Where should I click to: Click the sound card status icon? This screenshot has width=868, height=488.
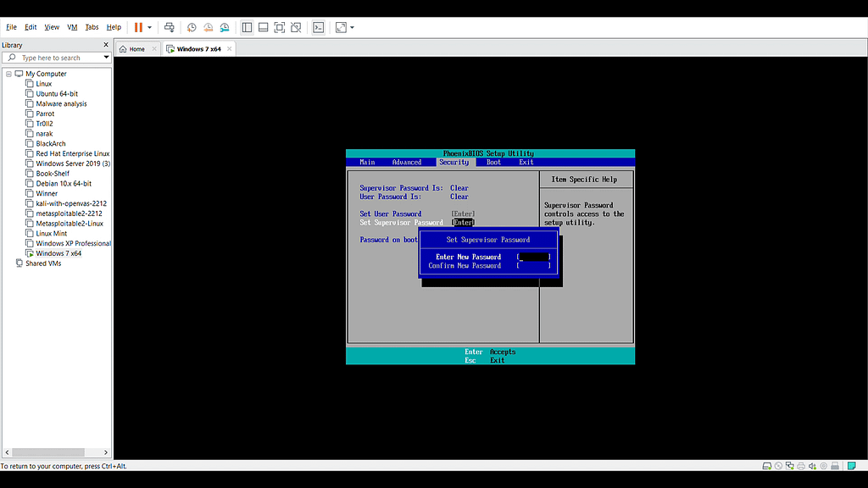click(812, 466)
